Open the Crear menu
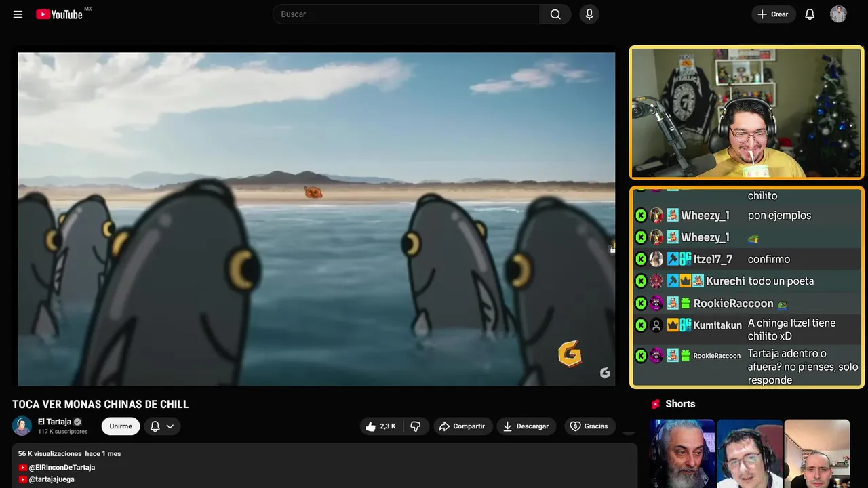Screen dimensions: 868x488 tap(773, 14)
